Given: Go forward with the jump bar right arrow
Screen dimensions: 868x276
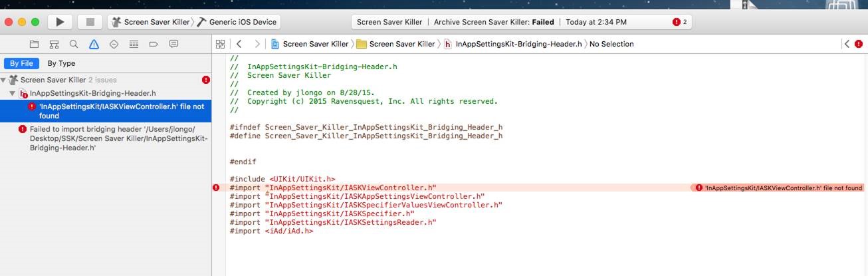Looking at the screenshot, I should click(x=257, y=44).
